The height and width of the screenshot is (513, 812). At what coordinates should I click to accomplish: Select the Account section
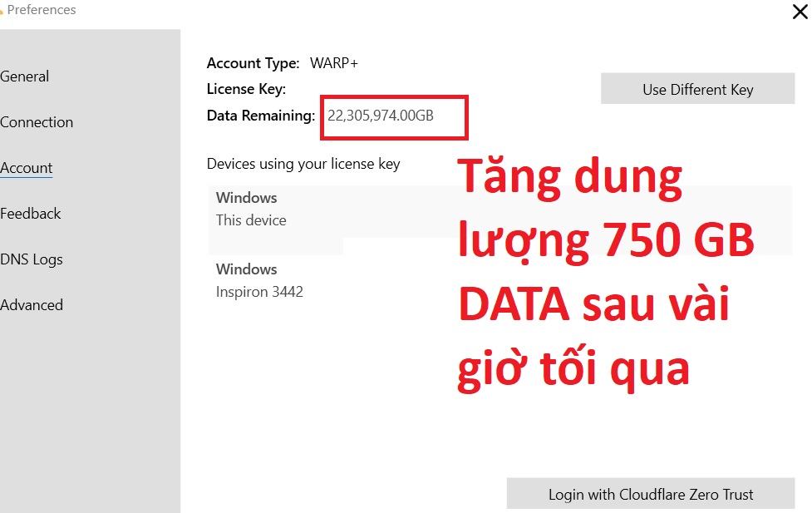coord(26,168)
